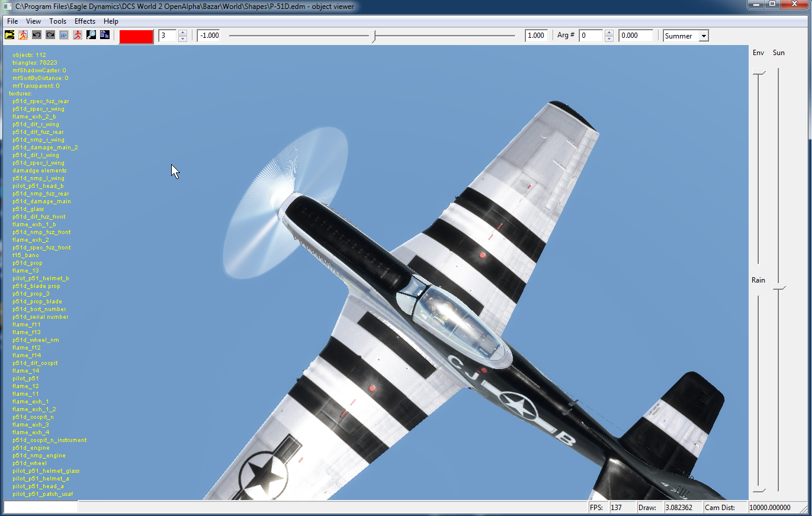Screen dimensions: 812x516
Task: Open the View menu
Action: (33, 21)
